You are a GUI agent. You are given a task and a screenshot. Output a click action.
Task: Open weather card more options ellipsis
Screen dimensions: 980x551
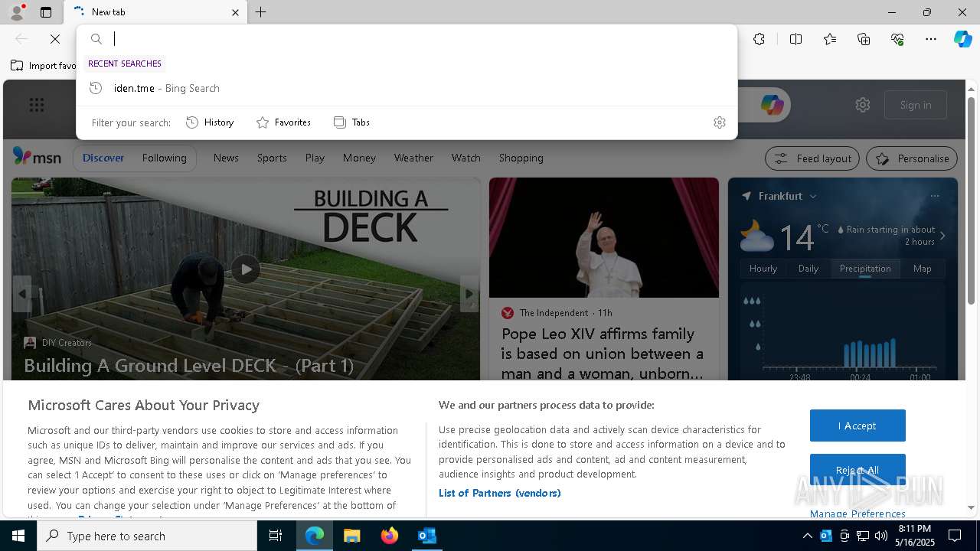point(935,196)
